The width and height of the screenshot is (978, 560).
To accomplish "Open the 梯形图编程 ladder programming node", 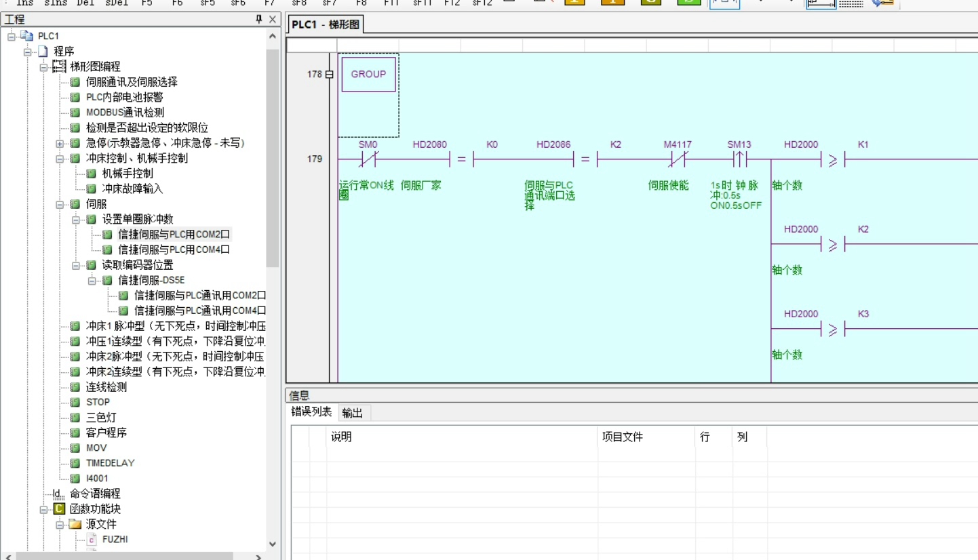I will tap(95, 66).
